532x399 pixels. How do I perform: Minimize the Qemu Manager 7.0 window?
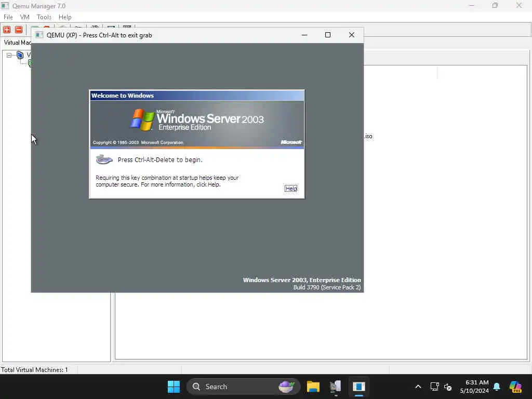click(x=472, y=6)
